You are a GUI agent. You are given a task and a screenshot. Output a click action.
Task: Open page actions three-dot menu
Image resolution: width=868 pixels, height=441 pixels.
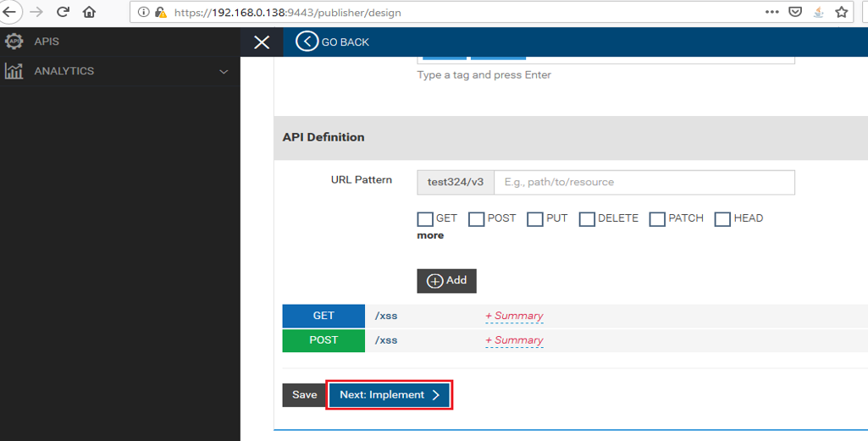[771, 13]
